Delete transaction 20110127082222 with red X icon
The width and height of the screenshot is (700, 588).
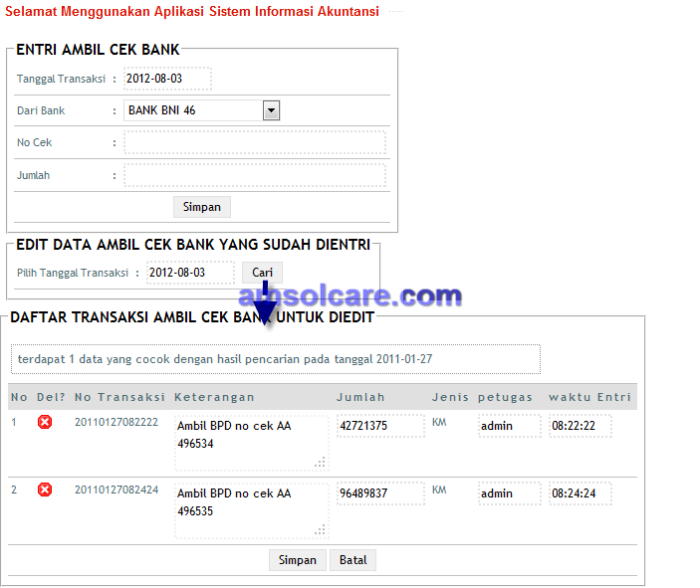[x=45, y=422]
